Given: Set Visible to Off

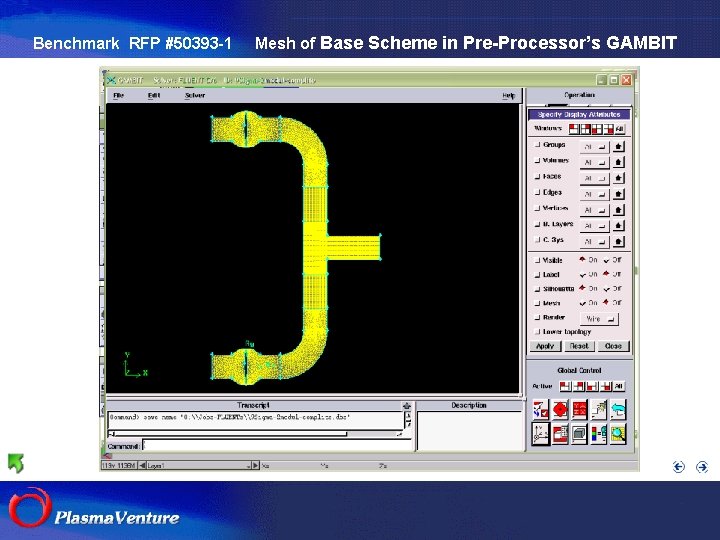Looking at the screenshot, I should [607, 260].
